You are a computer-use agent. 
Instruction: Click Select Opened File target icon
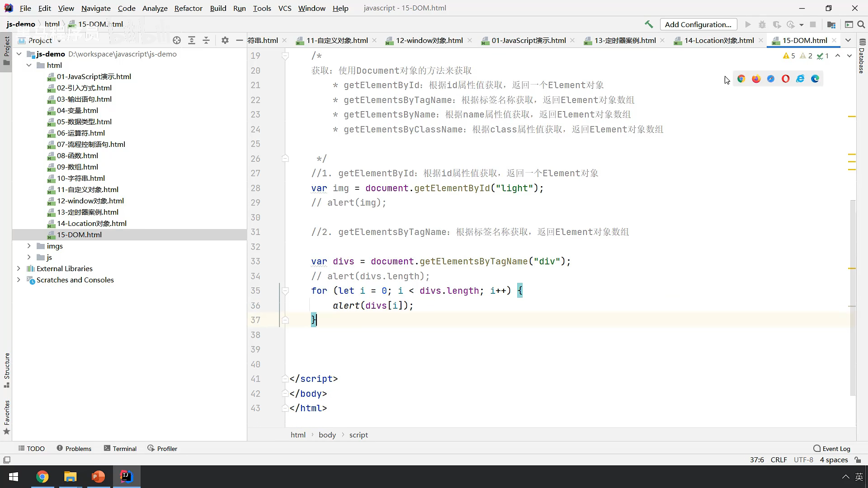point(177,40)
